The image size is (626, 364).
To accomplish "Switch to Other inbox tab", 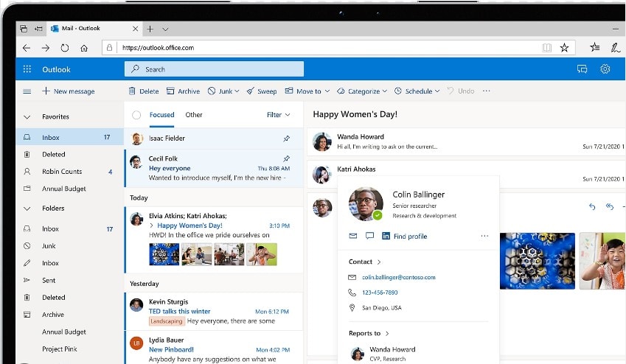I will coord(194,114).
